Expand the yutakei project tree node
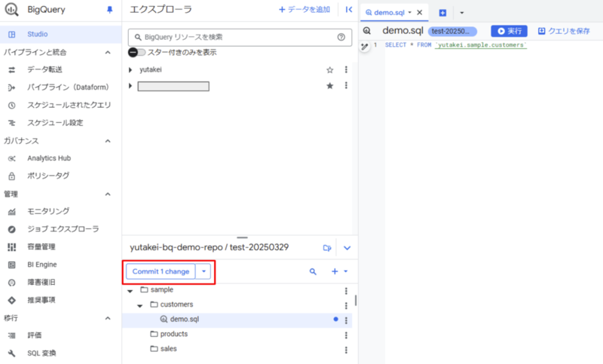This screenshot has height=364, width=603. [x=130, y=70]
